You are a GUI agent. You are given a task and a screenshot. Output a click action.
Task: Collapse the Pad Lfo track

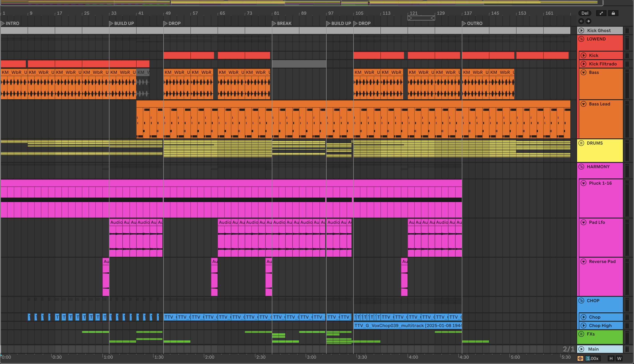[x=584, y=222]
